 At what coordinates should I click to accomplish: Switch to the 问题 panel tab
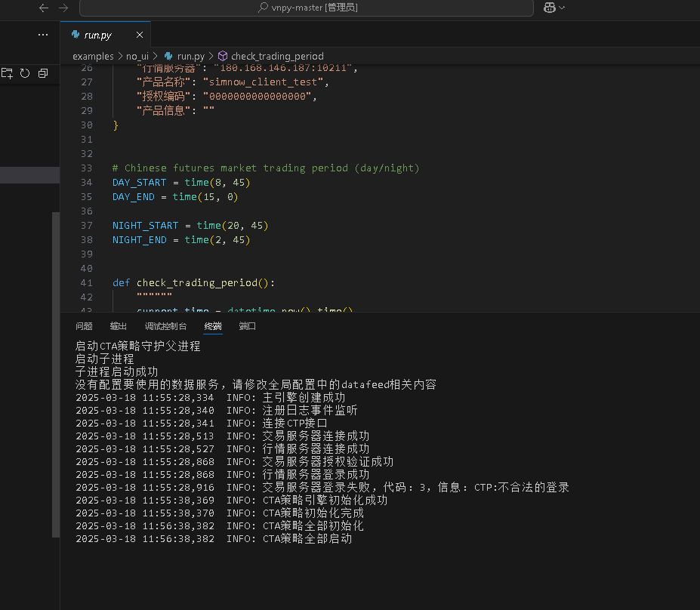(84, 326)
